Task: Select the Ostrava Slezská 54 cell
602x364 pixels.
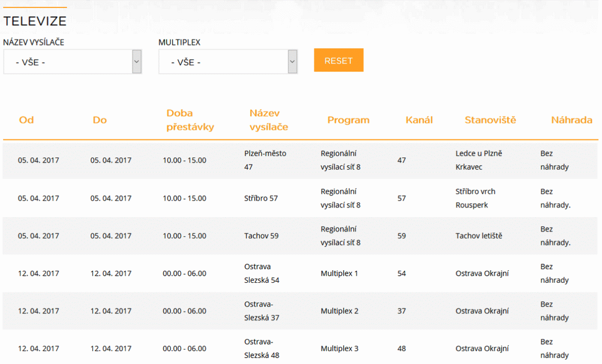Action: pos(262,273)
